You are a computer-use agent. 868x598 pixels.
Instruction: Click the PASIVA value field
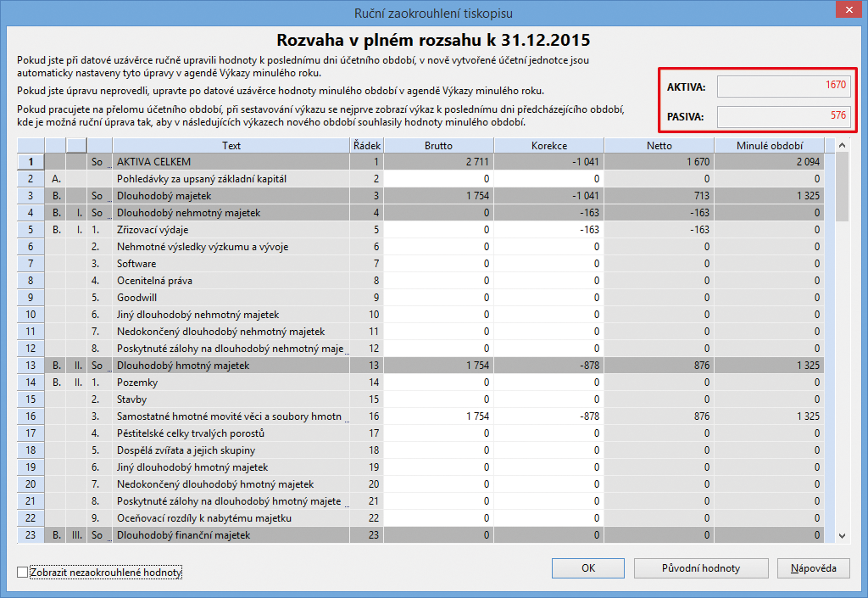782,116
